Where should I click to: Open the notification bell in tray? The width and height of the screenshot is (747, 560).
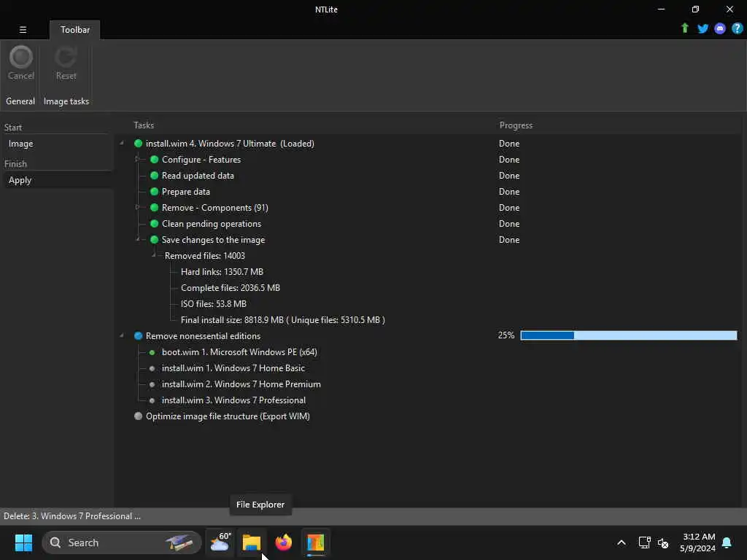[x=727, y=542]
